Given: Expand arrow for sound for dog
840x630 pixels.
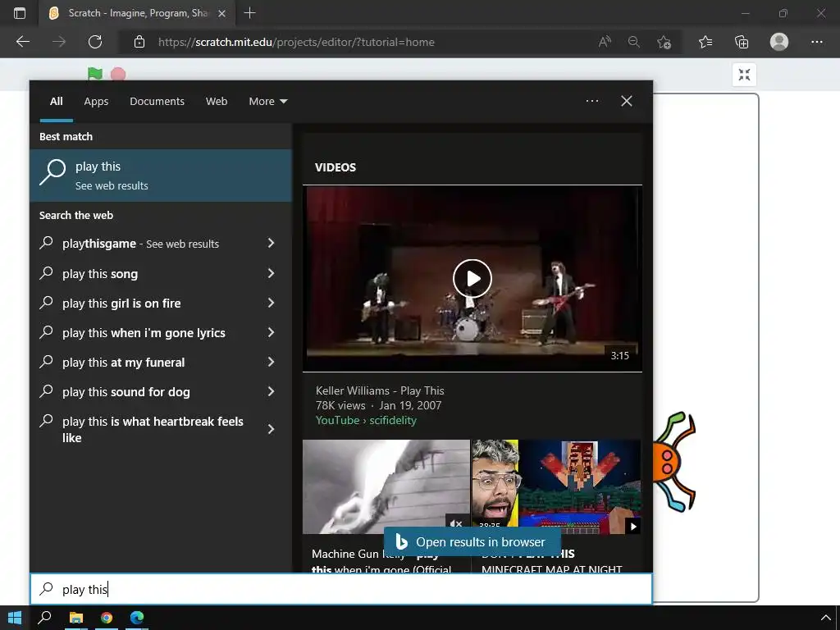Looking at the screenshot, I should (271, 391).
